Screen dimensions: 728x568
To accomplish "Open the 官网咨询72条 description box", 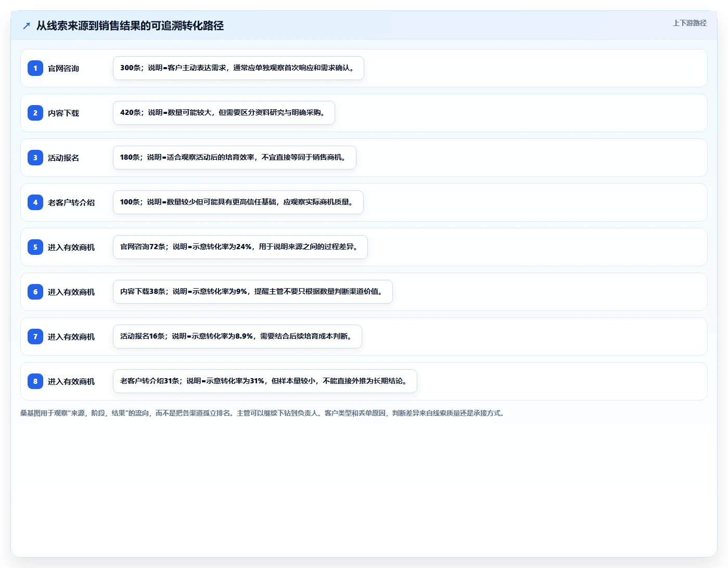I will (x=240, y=247).
